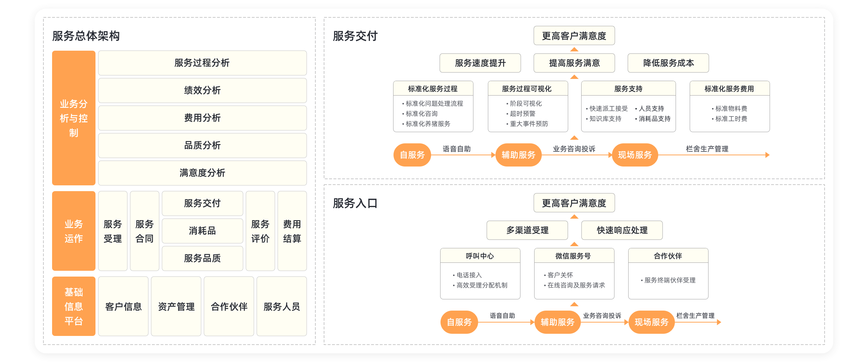868x362 pixels.
Task: Open the 微信服务号 card header
Action: (x=573, y=256)
